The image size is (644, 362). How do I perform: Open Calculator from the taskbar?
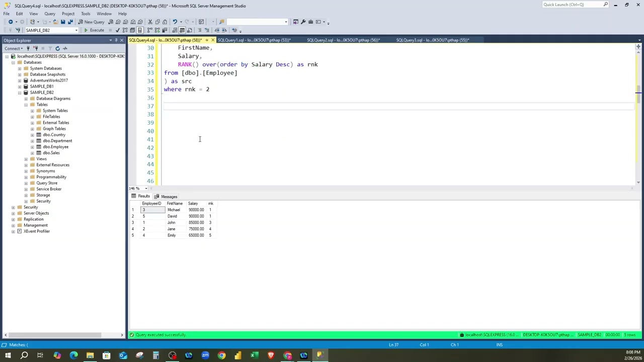click(156, 355)
